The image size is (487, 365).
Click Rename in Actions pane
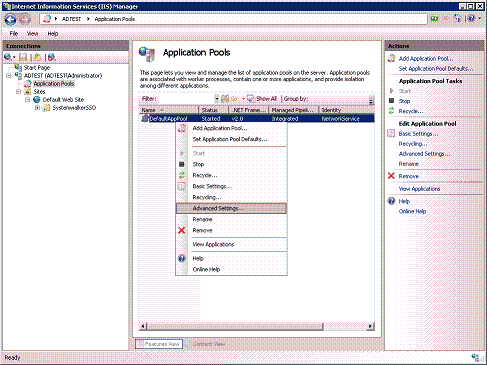pyautogui.click(x=409, y=164)
